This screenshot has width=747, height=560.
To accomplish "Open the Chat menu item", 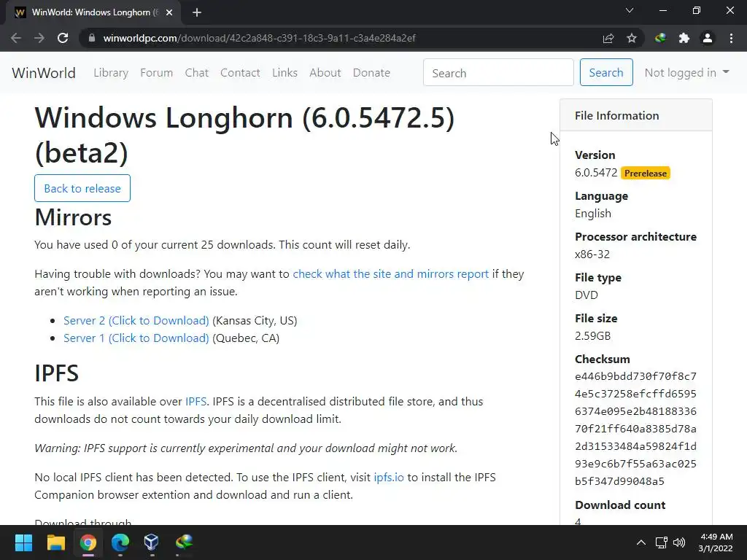I will pos(197,73).
